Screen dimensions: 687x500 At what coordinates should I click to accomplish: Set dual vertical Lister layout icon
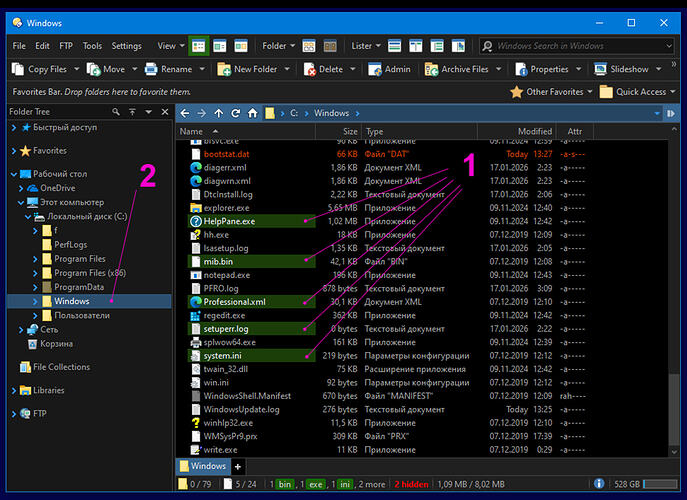point(415,46)
